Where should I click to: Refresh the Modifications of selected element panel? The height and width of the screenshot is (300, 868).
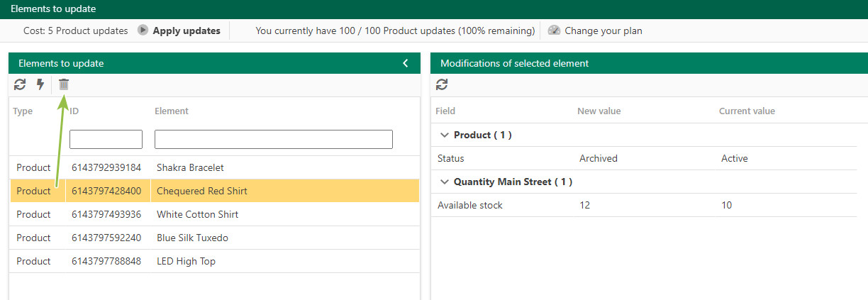tap(442, 84)
